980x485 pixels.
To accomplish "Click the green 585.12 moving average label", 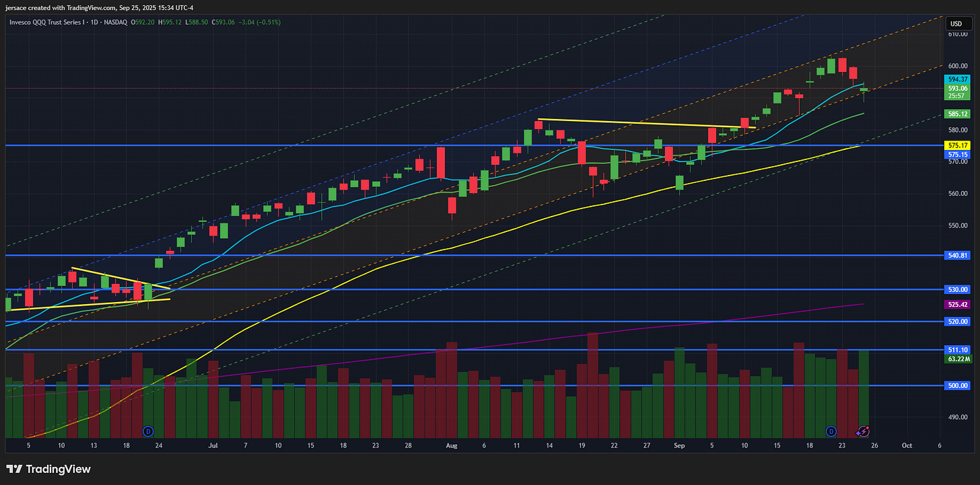I will [957, 114].
